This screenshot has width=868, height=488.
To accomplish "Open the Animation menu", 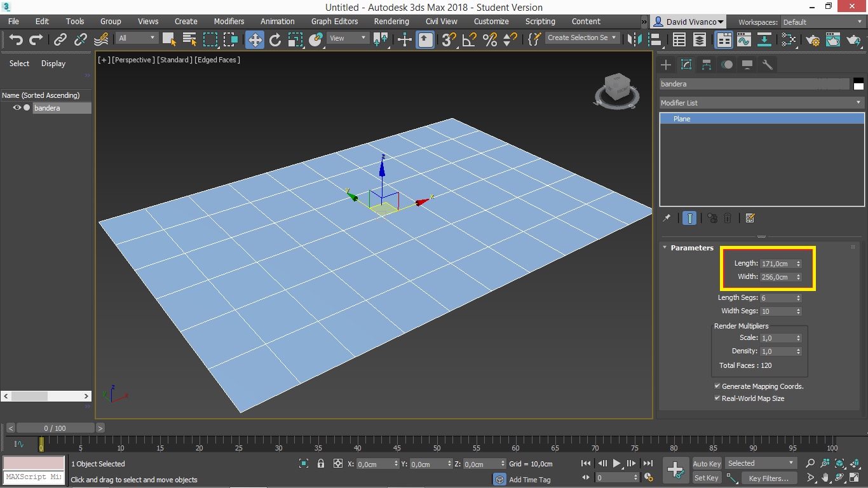I will (x=278, y=22).
